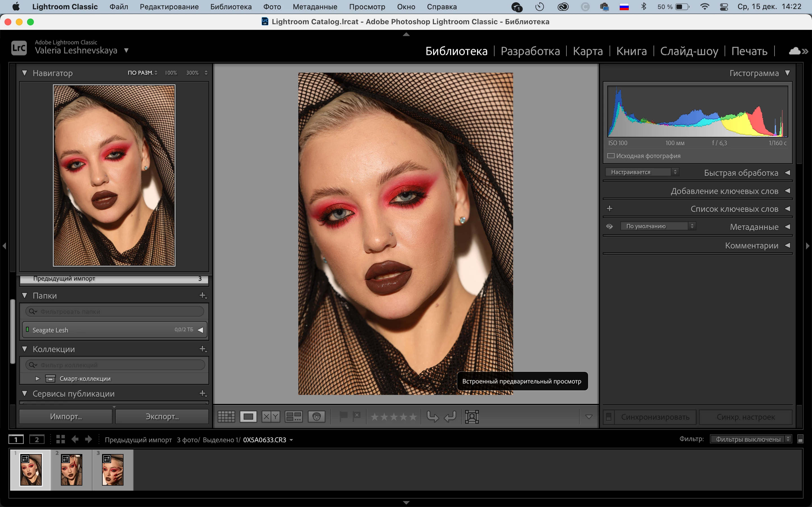Click the Импорт button
This screenshot has width=812, height=507.
pos(66,417)
